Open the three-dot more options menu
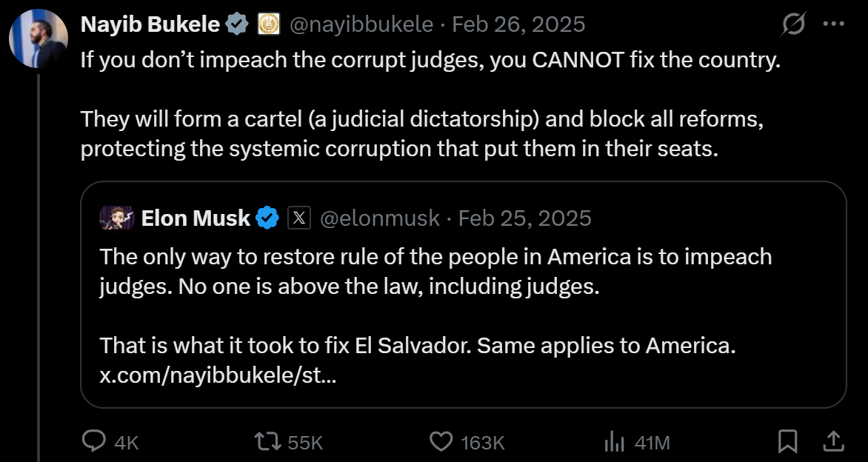868x462 pixels. pos(834,24)
